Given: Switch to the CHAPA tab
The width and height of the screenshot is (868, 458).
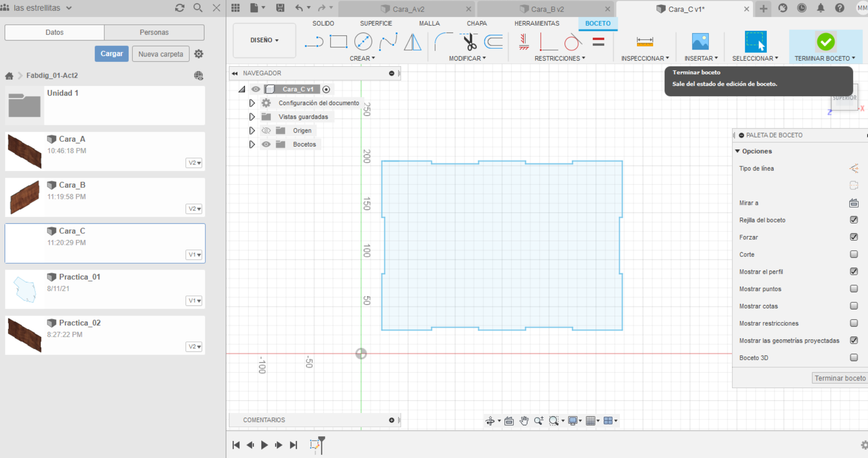Looking at the screenshot, I should [477, 23].
